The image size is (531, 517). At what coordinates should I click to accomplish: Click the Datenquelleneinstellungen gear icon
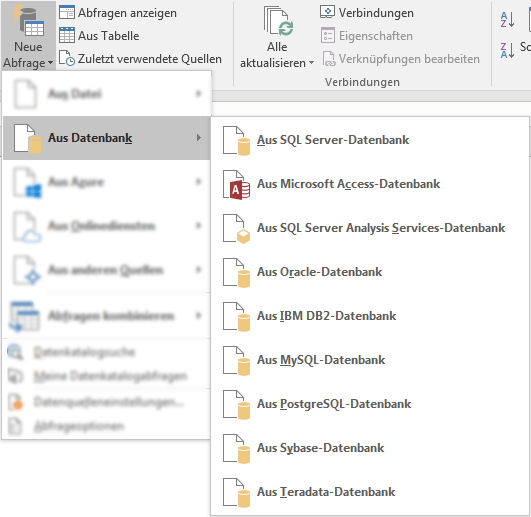[16, 402]
